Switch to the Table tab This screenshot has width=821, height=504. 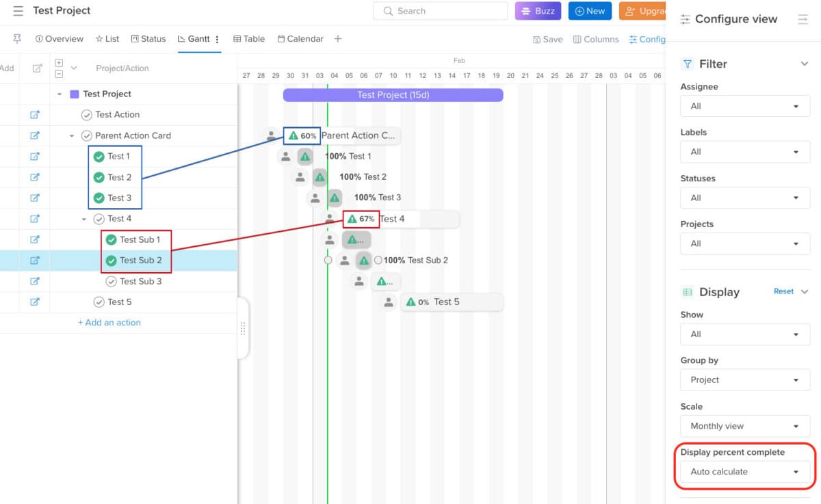[249, 39]
